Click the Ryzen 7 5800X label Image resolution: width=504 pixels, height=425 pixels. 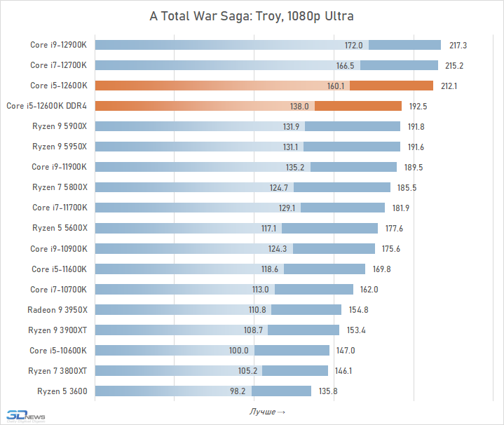pos(60,187)
